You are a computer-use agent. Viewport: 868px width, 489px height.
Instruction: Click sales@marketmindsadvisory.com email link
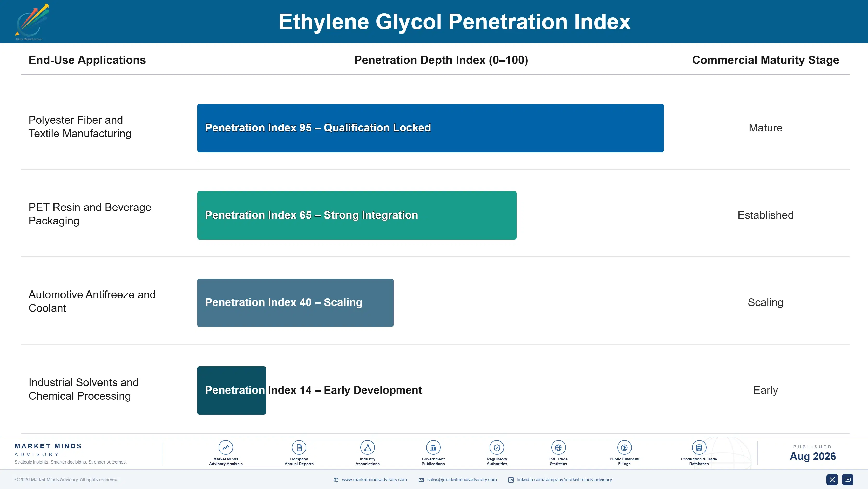coord(462,480)
